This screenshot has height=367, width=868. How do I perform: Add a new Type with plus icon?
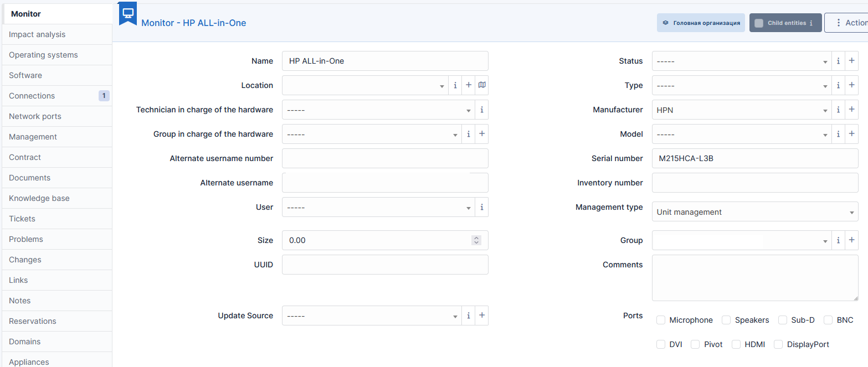852,85
